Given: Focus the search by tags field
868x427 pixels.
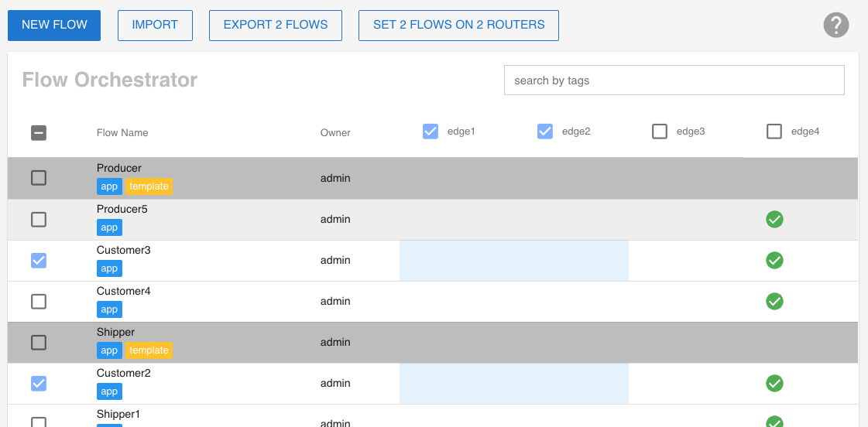Looking at the screenshot, I should click(674, 80).
